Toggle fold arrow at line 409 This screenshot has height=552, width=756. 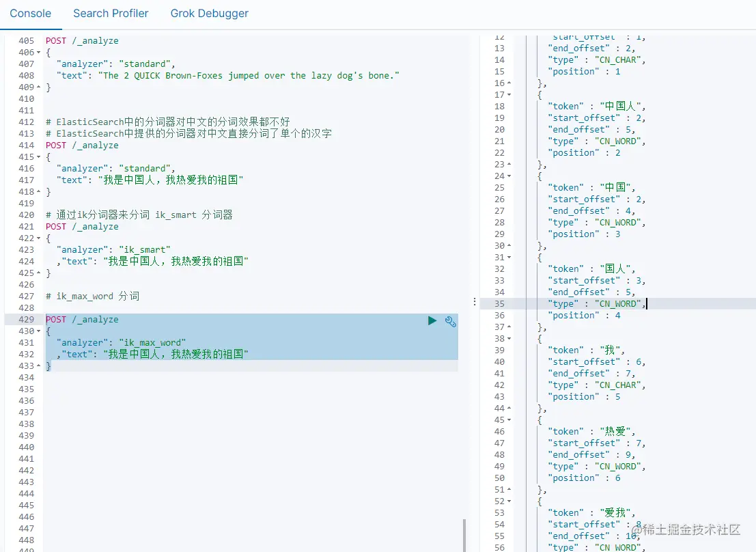tap(38, 87)
